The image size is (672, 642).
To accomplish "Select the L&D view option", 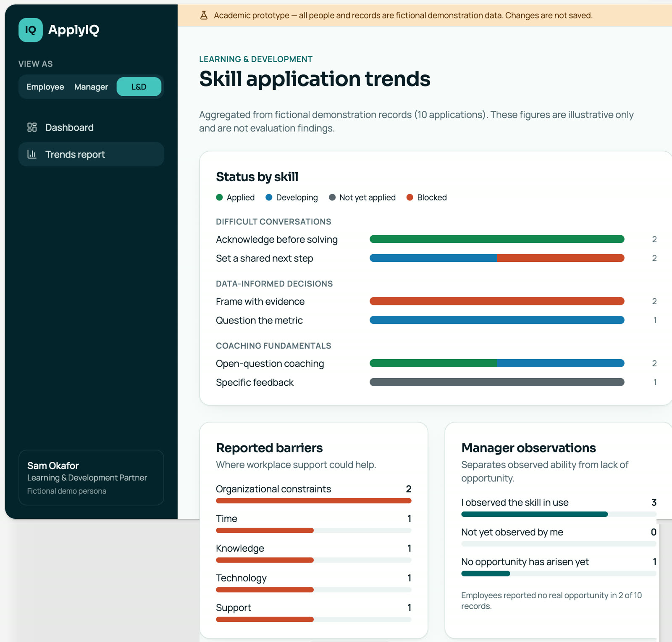I will pos(139,87).
